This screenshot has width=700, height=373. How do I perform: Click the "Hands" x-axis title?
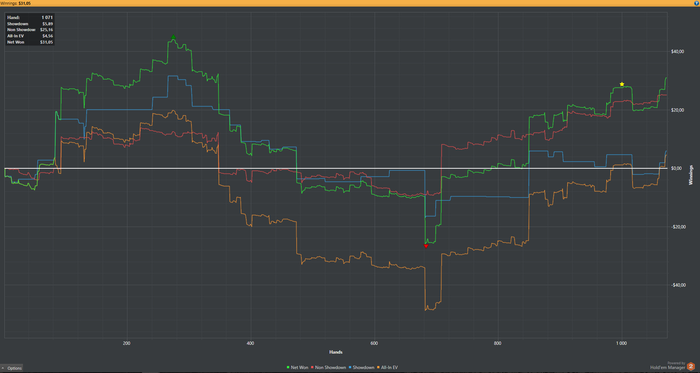point(336,352)
